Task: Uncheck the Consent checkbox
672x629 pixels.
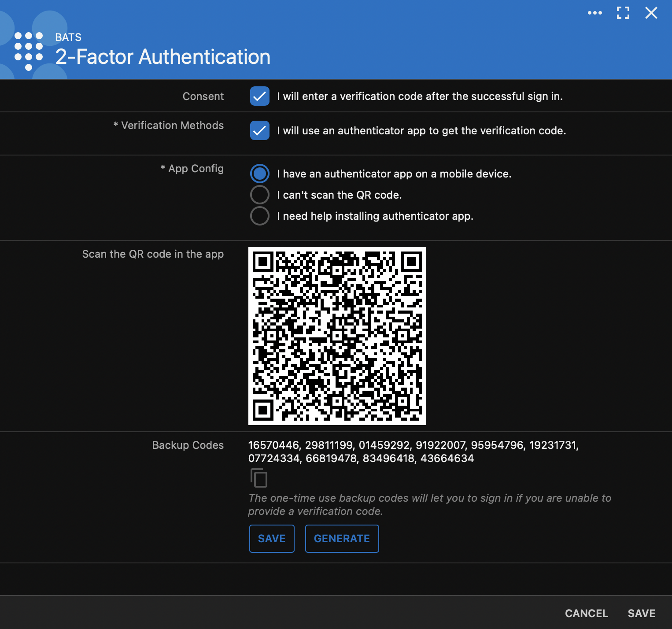Action: pyautogui.click(x=259, y=96)
